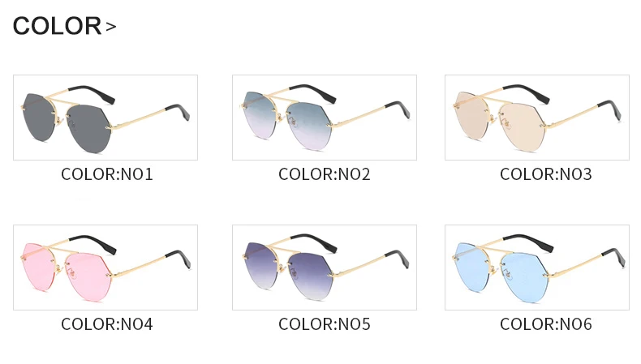Screen dimensions: 641x364
Task: Choose the champagne tan sunglasses NO3
Action: pyautogui.click(x=537, y=118)
